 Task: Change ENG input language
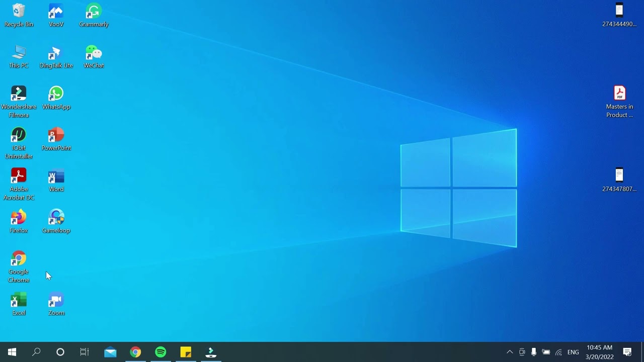(573, 352)
